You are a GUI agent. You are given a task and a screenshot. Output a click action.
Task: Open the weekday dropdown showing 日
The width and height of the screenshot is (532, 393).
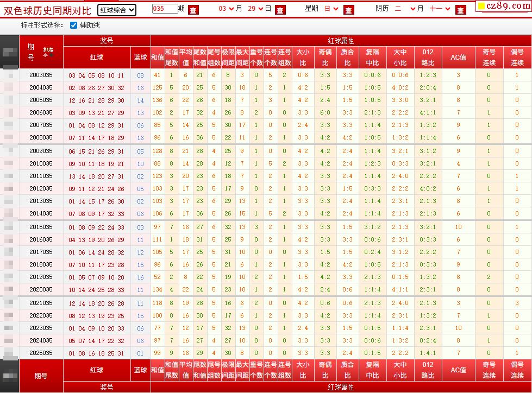tap(331, 9)
